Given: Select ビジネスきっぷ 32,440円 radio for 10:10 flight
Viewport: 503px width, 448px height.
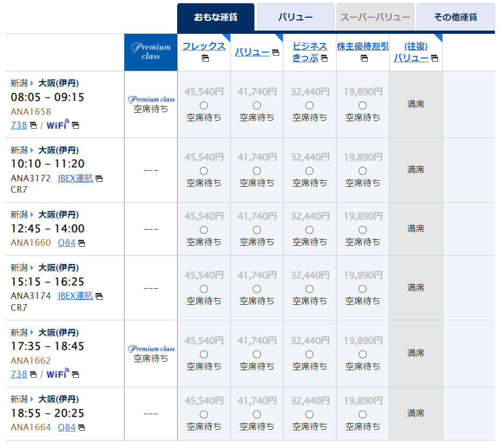Looking at the screenshot, I should tap(310, 171).
